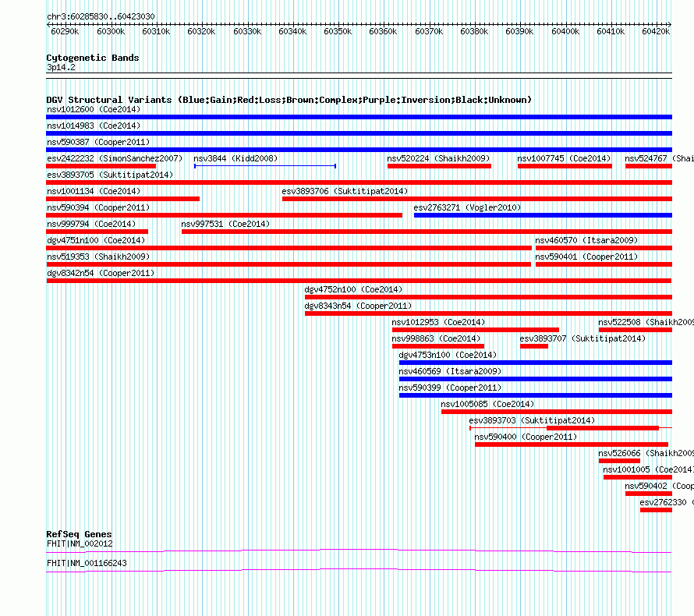The width and height of the screenshot is (694, 616).
Task: Select nsv522508 variant label
Action: (x=646, y=322)
